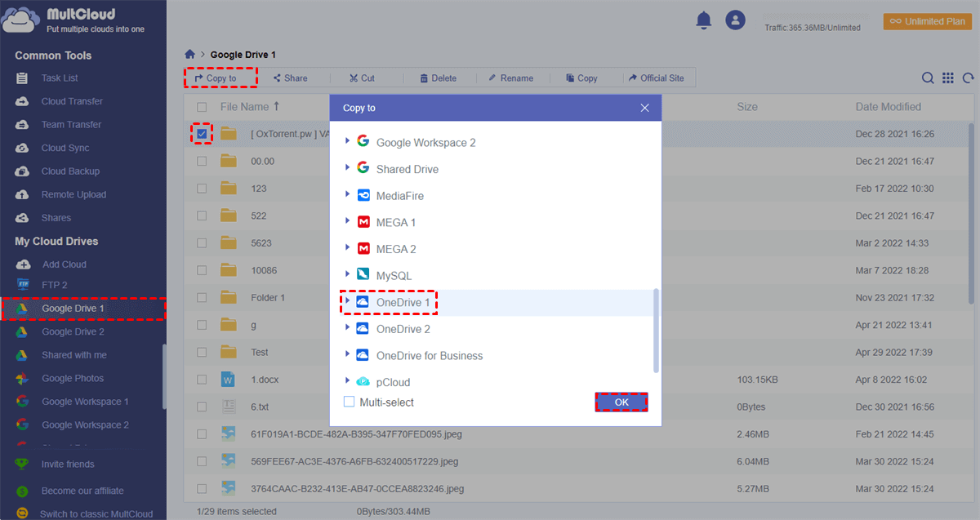This screenshot has height=520, width=980.
Task: Click the file list vertical scrollbar
Action: click(971, 215)
